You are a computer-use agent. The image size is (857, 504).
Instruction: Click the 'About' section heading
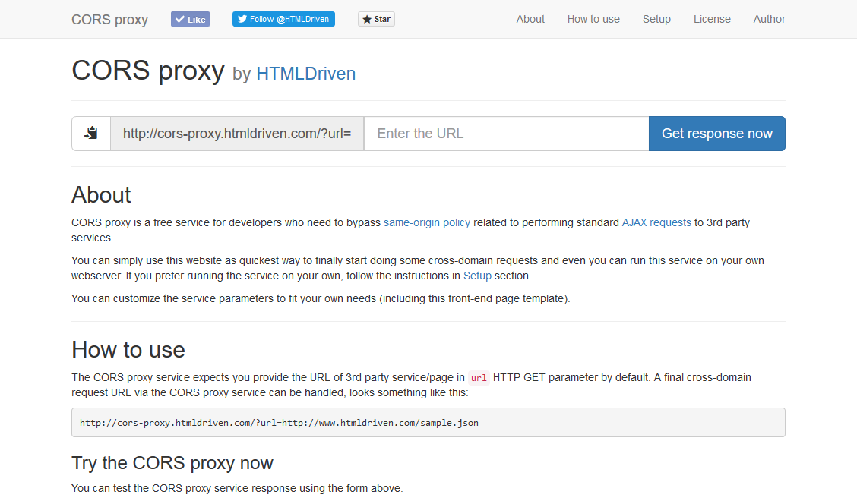click(x=101, y=195)
